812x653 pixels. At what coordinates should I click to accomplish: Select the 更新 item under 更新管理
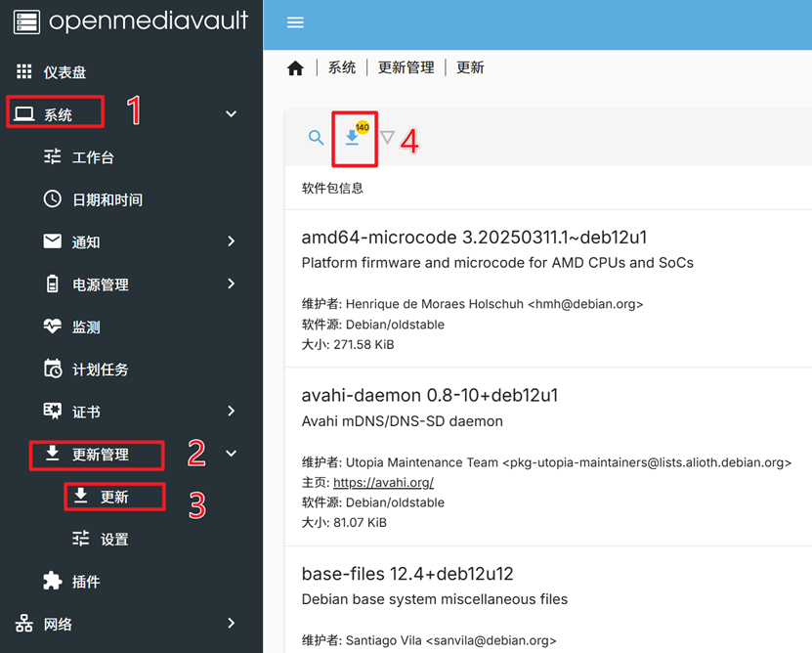[114, 497]
